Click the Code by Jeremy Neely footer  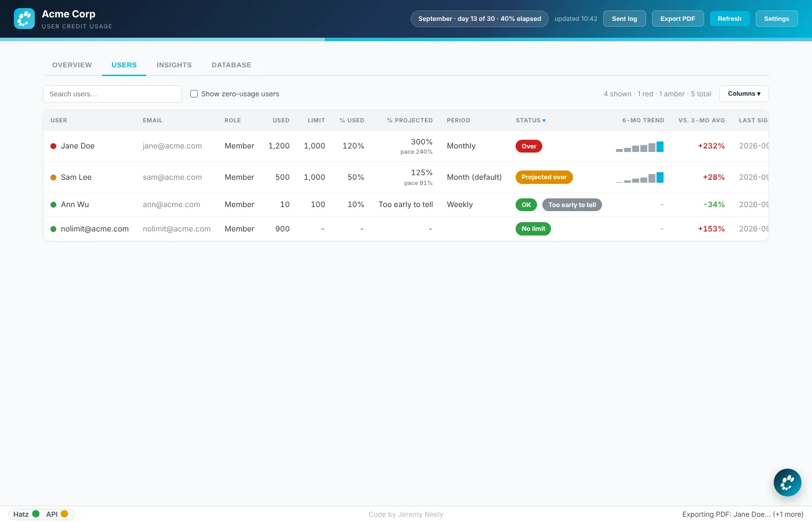point(406,514)
